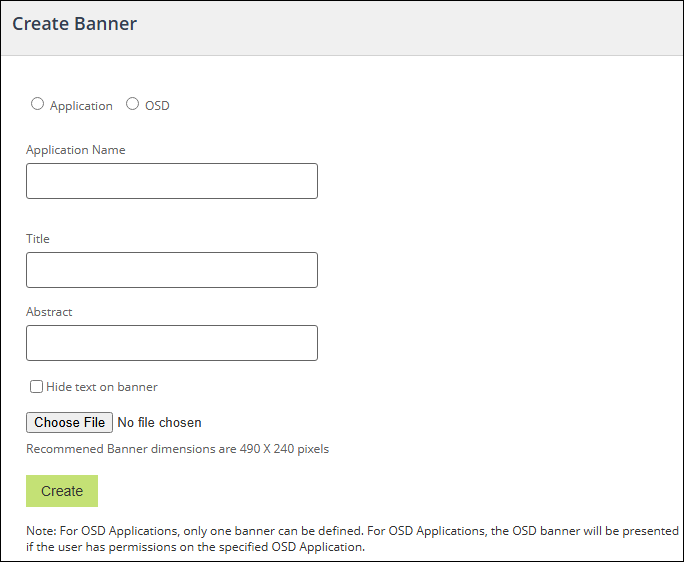Image resolution: width=684 pixels, height=562 pixels.
Task: Click the note line starting 'Note: For OSD Applications'
Action: (x=352, y=531)
